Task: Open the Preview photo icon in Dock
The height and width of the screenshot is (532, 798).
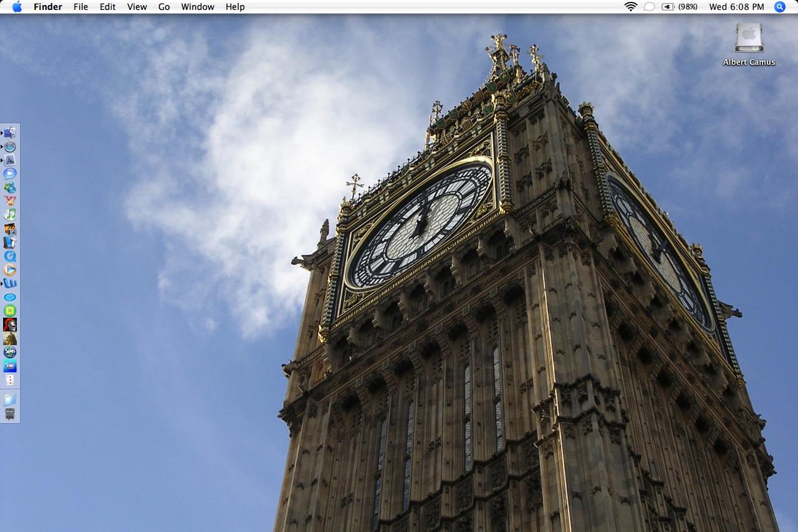Action: coord(10,160)
